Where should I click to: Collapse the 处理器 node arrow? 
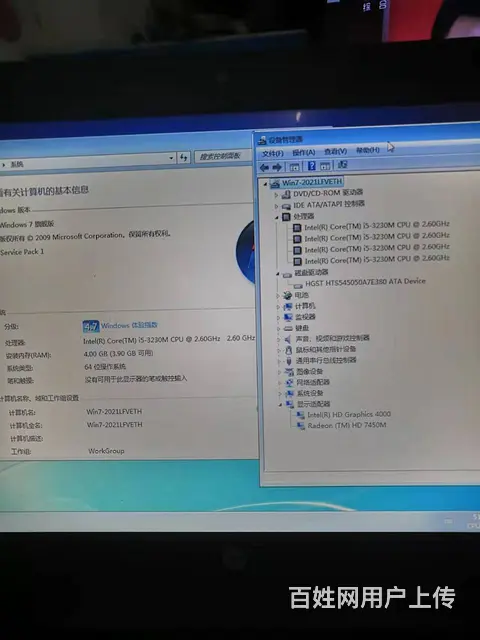pyautogui.click(x=276, y=218)
